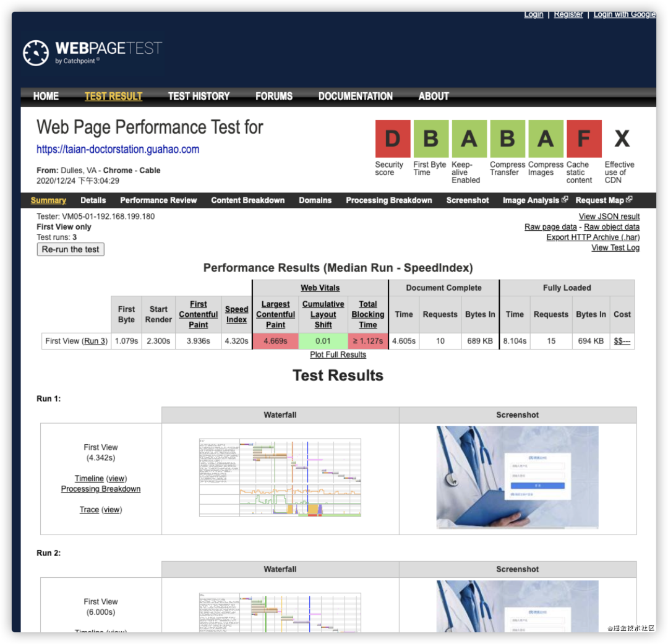
Task: Click Login with Google link
Action: [x=625, y=14]
